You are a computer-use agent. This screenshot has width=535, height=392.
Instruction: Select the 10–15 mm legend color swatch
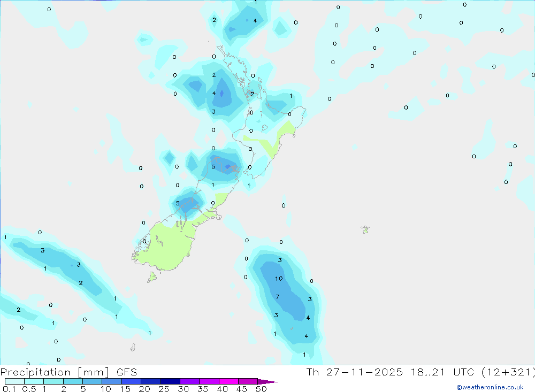pyautogui.click(x=112, y=381)
